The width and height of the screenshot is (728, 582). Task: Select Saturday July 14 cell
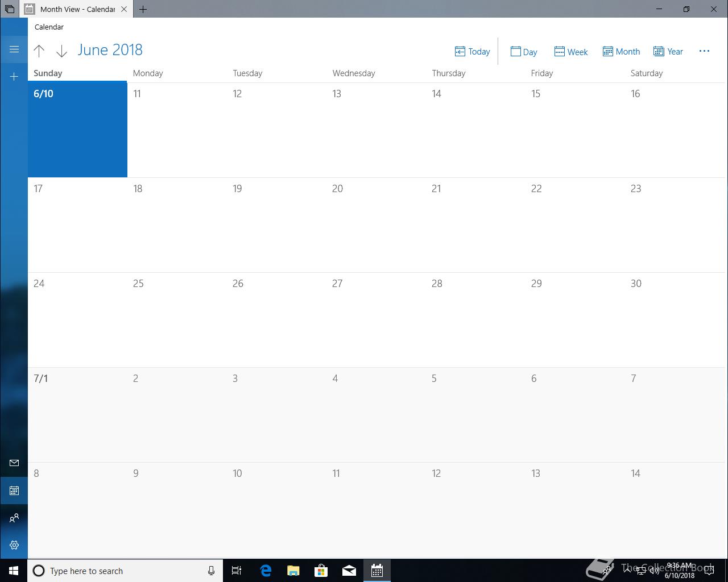point(675,510)
